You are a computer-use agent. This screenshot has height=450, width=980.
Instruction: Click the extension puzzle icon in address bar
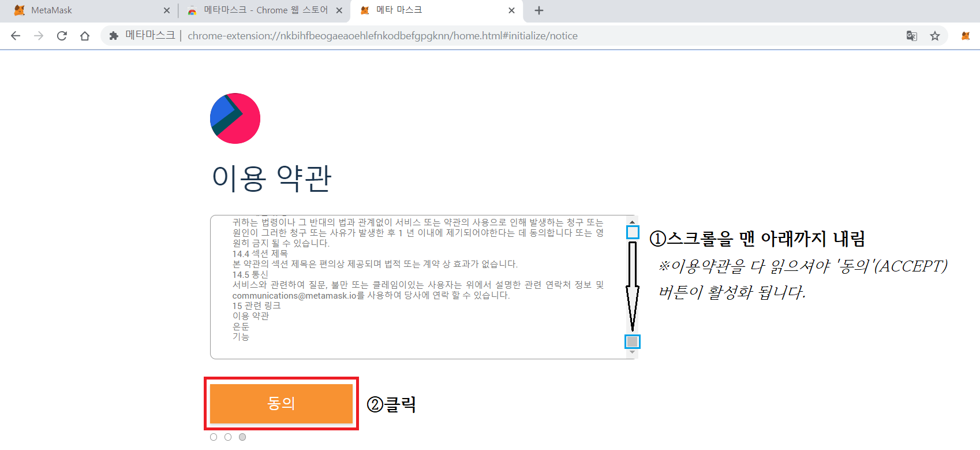click(x=114, y=36)
